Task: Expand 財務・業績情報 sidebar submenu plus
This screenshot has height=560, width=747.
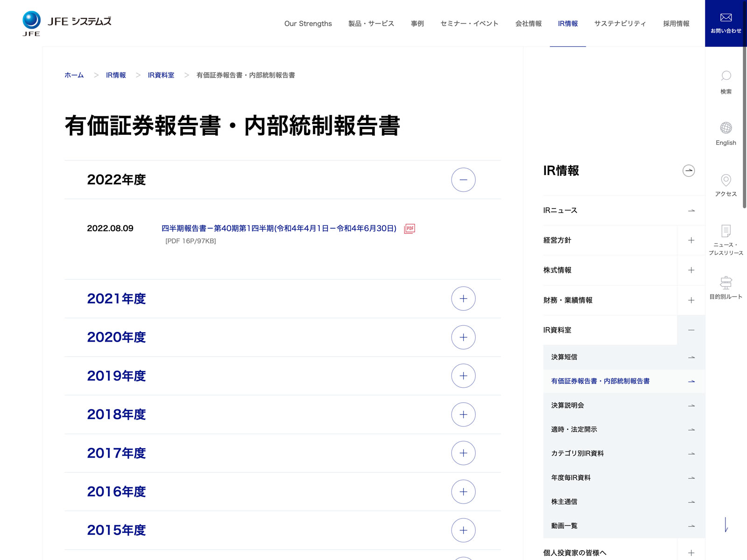Action: [x=691, y=300]
